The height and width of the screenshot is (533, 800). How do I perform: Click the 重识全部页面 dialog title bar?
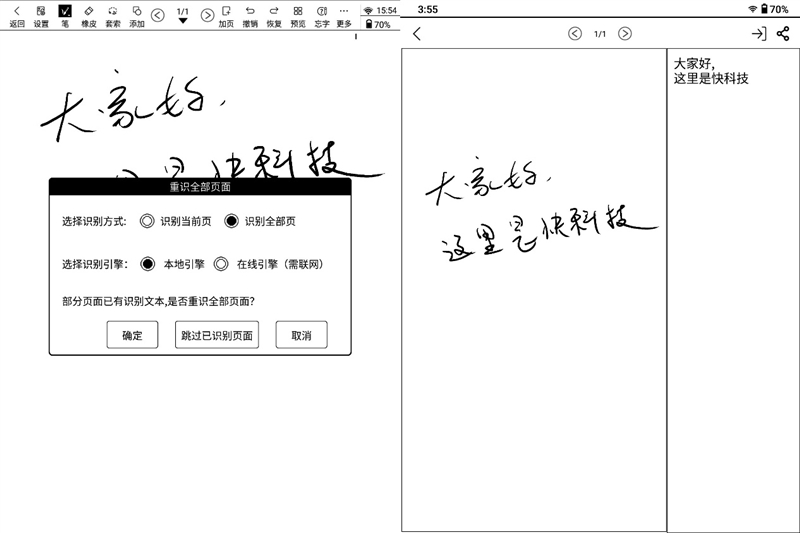pos(200,187)
